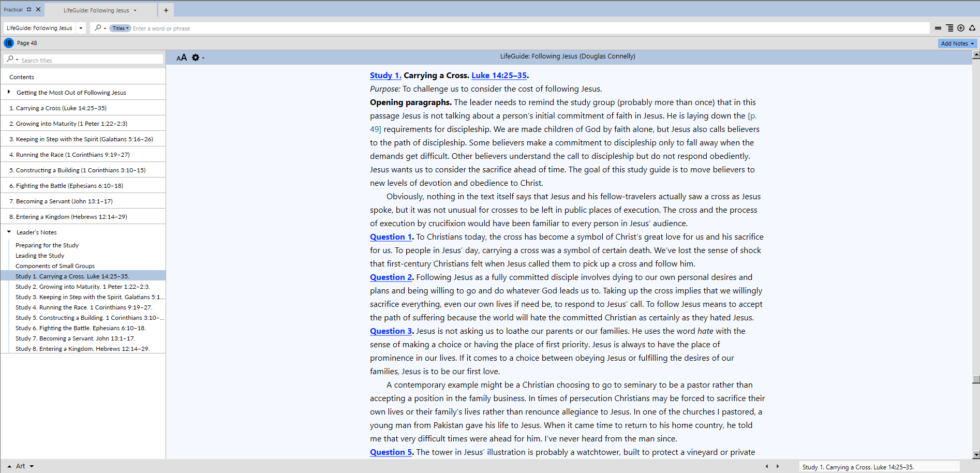Image resolution: width=980 pixels, height=473 pixels.
Task: Open 7. Becoming a Servant (John 13:1–17)
Action: coord(83,201)
